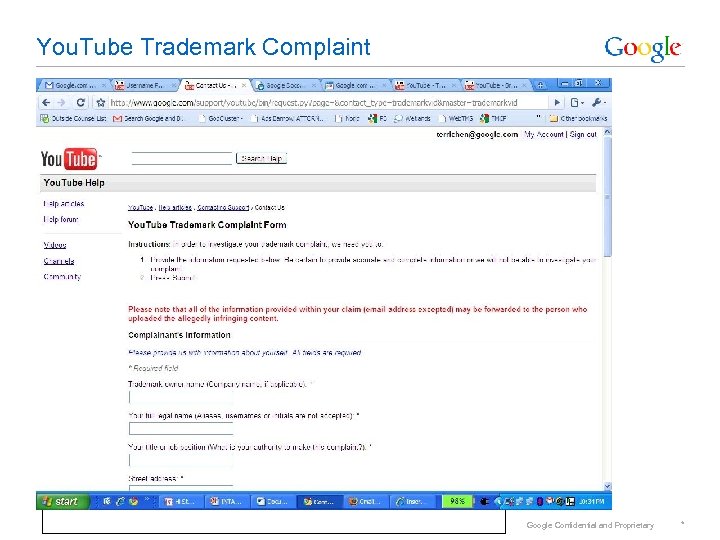
Task: Open the 'INTA...' taskbar window
Action: click(227, 501)
